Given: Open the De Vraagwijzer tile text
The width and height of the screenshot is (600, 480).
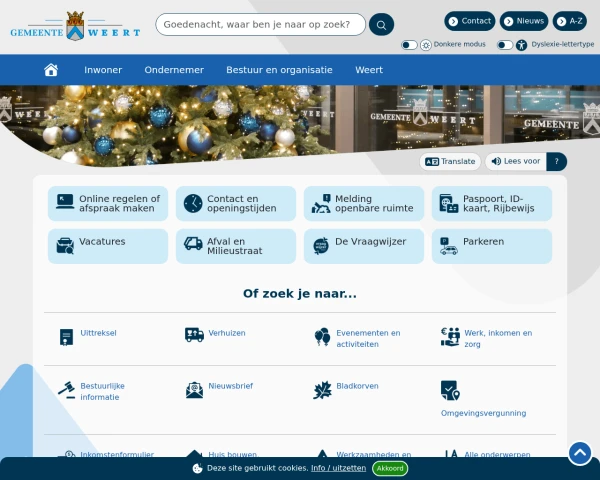Looking at the screenshot, I should coord(370,242).
